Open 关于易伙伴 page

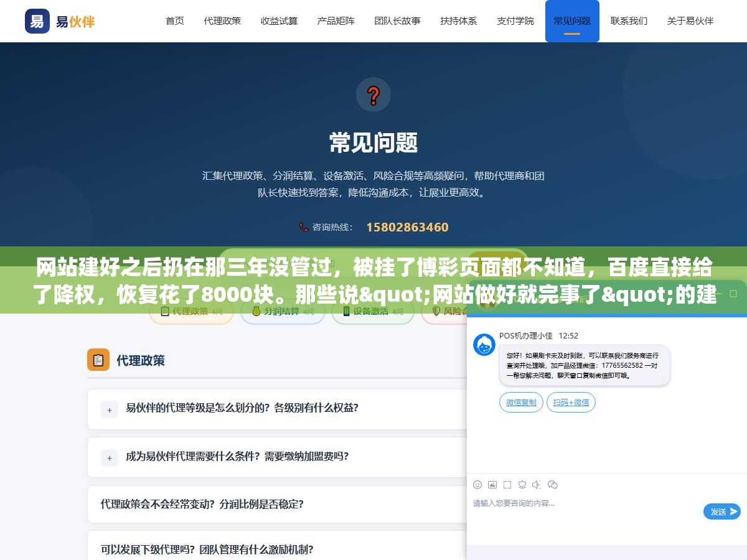(690, 21)
